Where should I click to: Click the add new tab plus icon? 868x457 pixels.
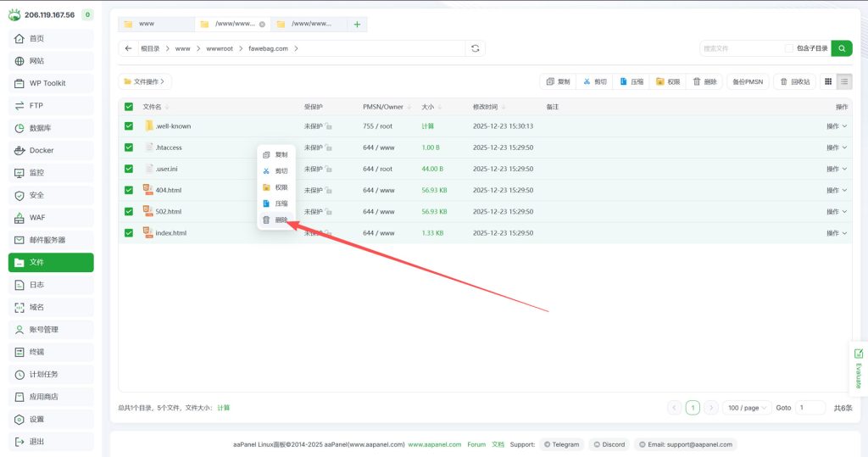[x=357, y=25]
